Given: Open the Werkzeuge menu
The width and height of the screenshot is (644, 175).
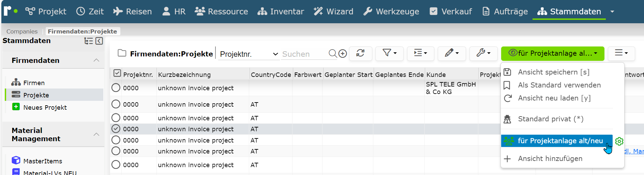Looking at the screenshot, I should click(x=391, y=11).
